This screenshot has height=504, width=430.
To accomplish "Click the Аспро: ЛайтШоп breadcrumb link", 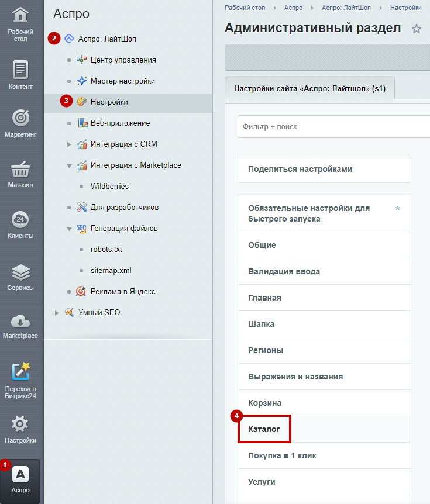I will [346, 8].
